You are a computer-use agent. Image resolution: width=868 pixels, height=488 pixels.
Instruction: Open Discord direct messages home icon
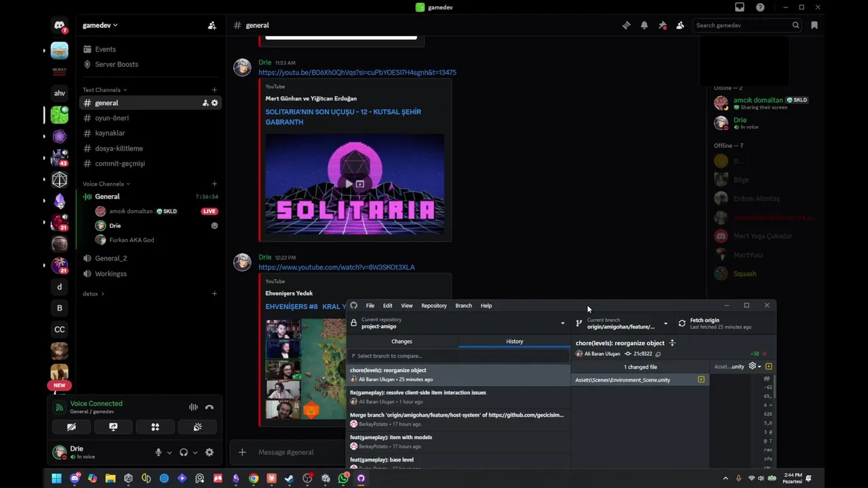click(x=60, y=26)
